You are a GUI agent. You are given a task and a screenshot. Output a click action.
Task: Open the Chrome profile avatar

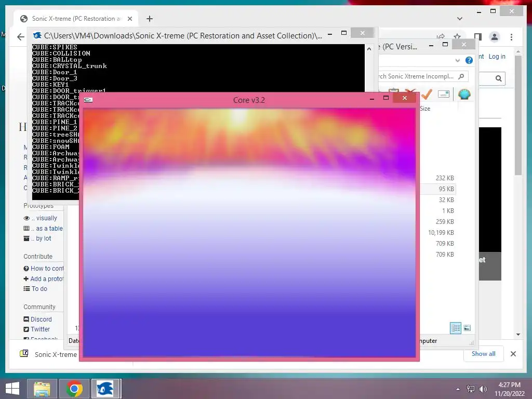(495, 37)
